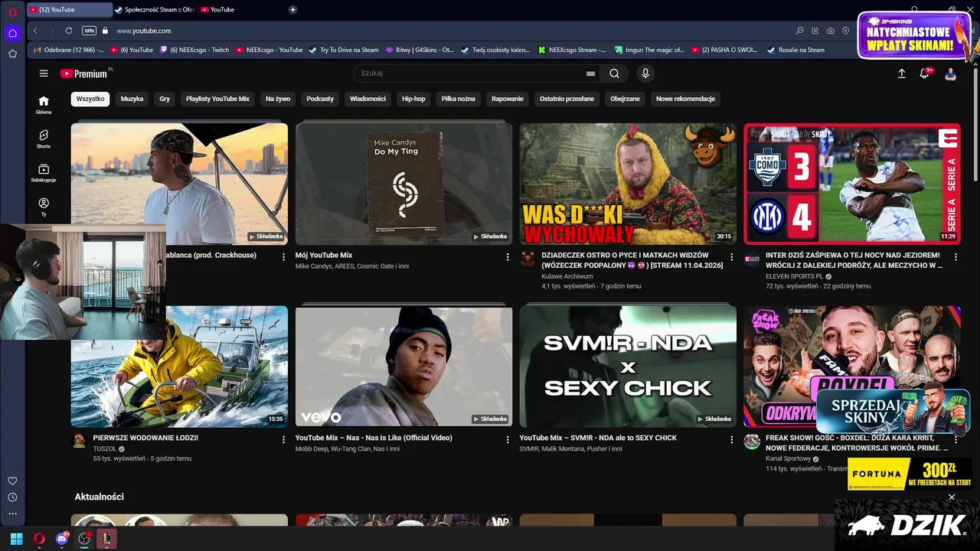The height and width of the screenshot is (551, 980).
Task: Open more options for the Nas Is Like mix
Action: (x=507, y=440)
